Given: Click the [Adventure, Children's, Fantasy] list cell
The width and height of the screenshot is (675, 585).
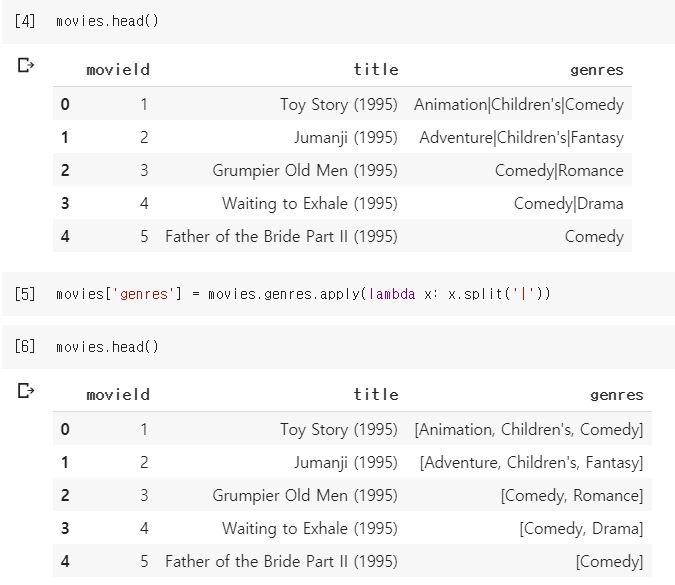Looking at the screenshot, I should (531, 462).
